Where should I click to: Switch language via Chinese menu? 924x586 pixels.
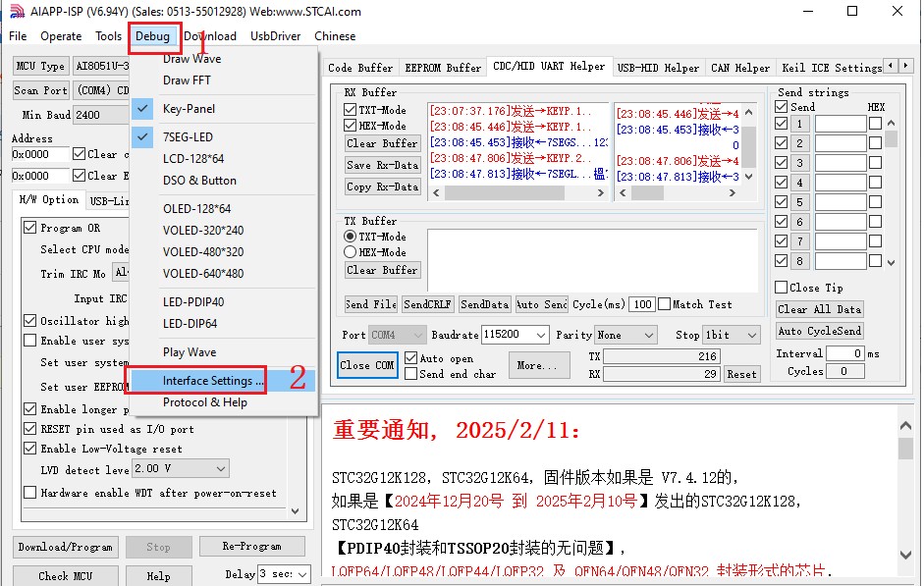(x=335, y=36)
